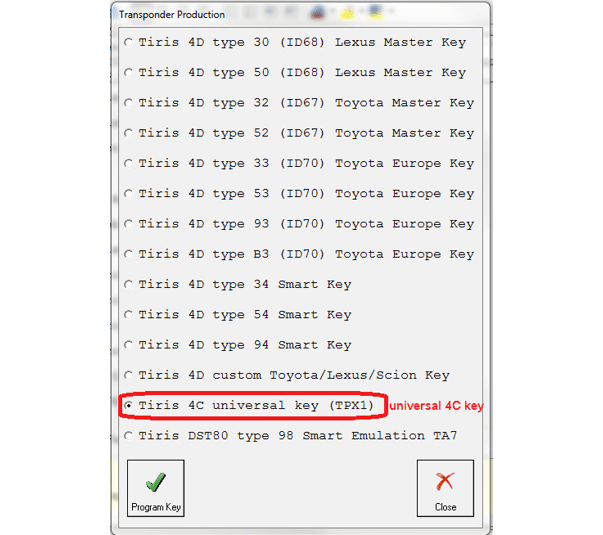Choose Tiris 4D type 54 Smart Key

(128, 315)
